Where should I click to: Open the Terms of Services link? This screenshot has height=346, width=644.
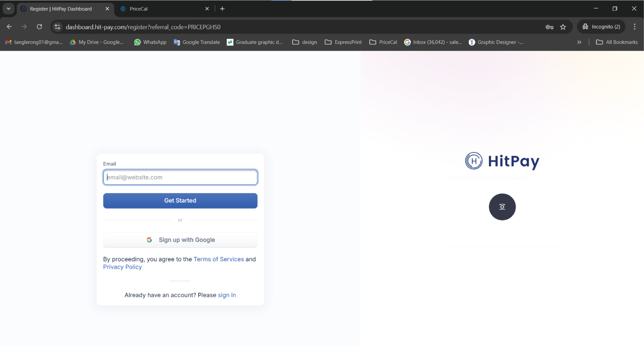[218, 259]
